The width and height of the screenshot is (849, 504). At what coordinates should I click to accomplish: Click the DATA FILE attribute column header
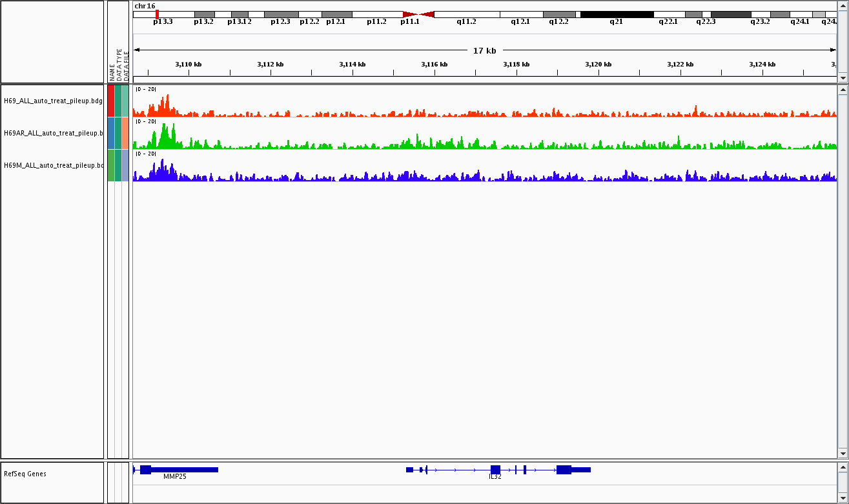coord(126,65)
